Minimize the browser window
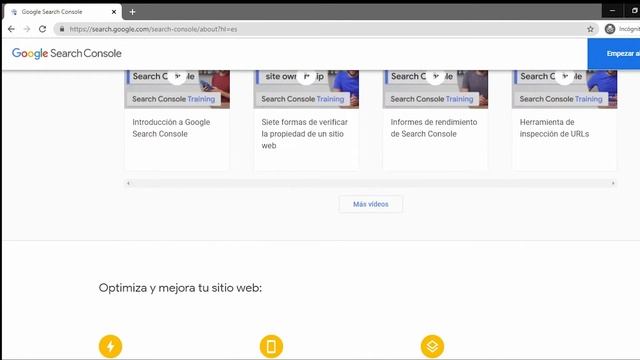640x360 pixels. [x=612, y=11]
